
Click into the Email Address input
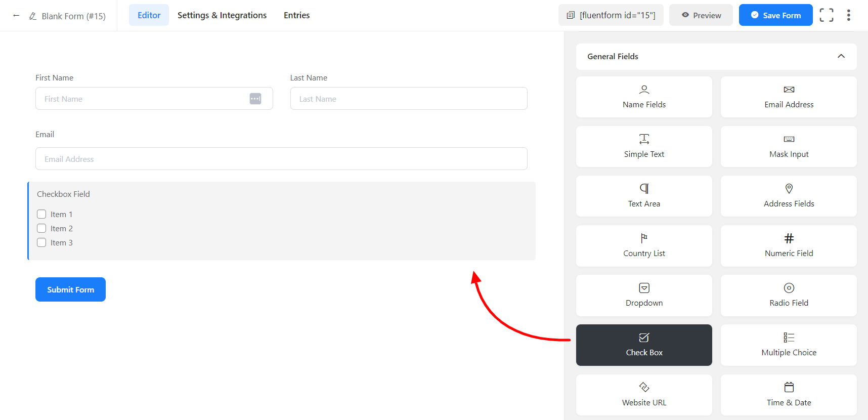pos(281,159)
